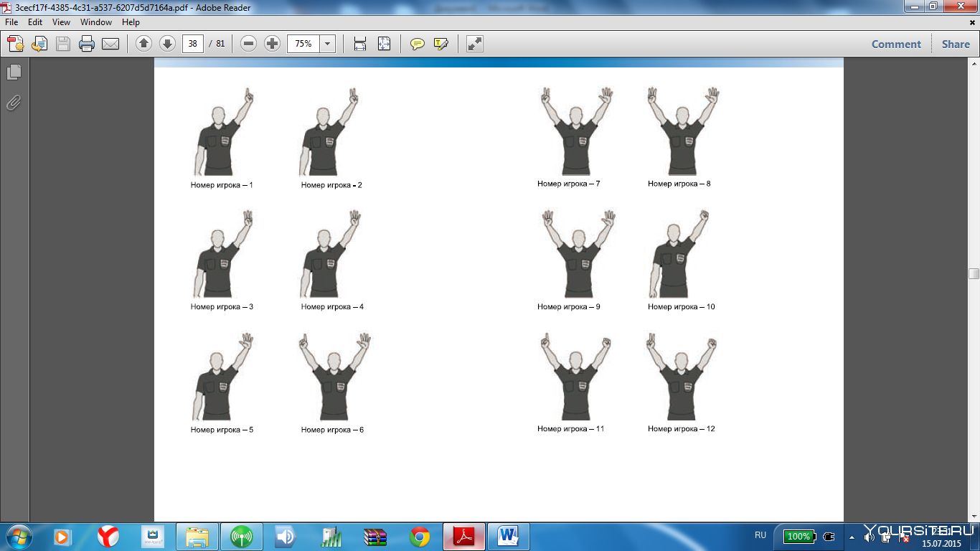This screenshot has width=980, height=551.
Task: Go to previous page with up arrow
Action: (x=143, y=44)
